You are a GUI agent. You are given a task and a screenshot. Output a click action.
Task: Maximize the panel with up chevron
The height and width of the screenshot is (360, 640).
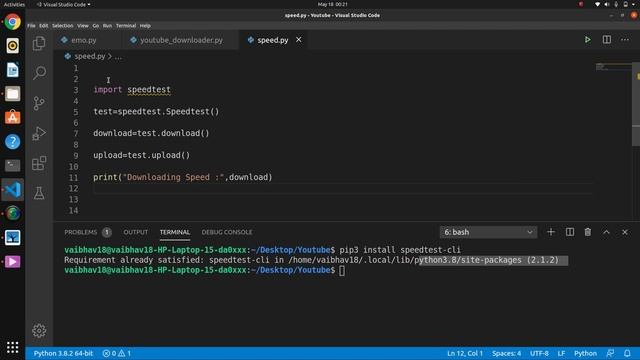606,232
